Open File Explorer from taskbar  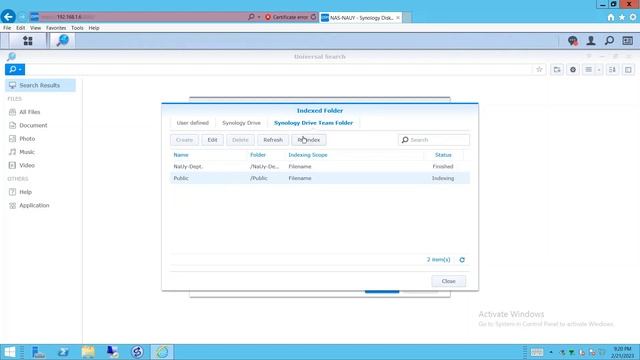tap(88, 352)
